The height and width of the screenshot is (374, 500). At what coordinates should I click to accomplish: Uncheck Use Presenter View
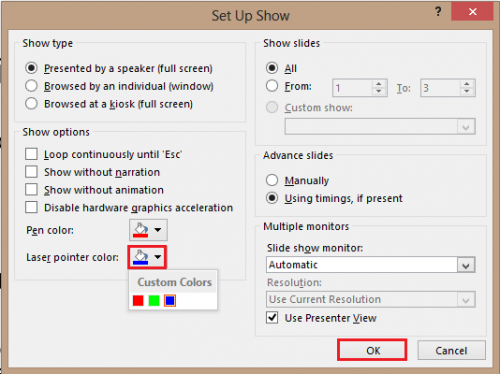[x=272, y=317]
